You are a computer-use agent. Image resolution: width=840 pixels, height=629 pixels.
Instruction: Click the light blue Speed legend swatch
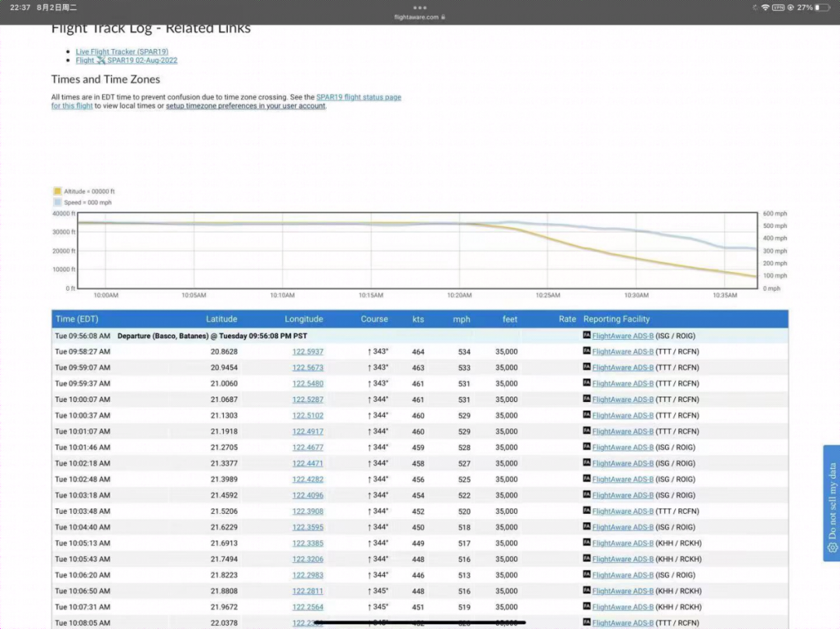pyautogui.click(x=58, y=202)
